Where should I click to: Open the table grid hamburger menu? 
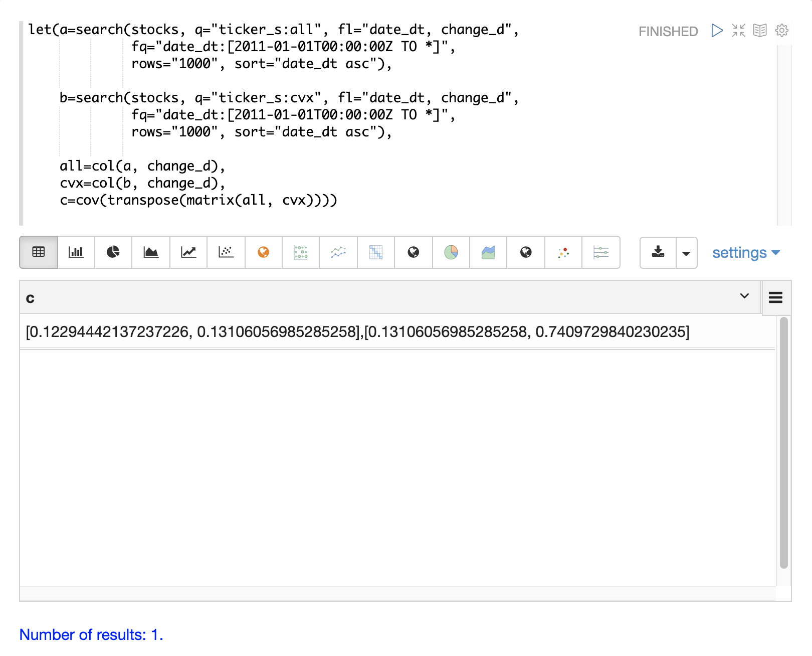(775, 298)
